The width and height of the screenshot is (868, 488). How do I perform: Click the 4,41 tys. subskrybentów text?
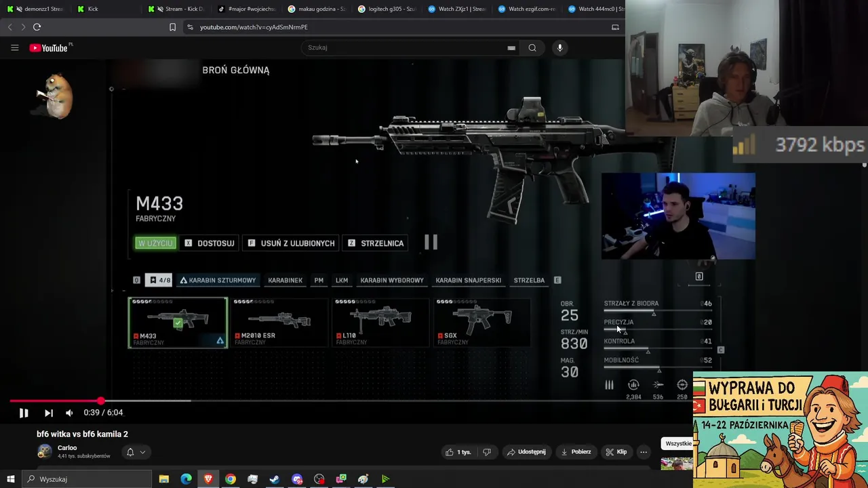click(x=84, y=456)
